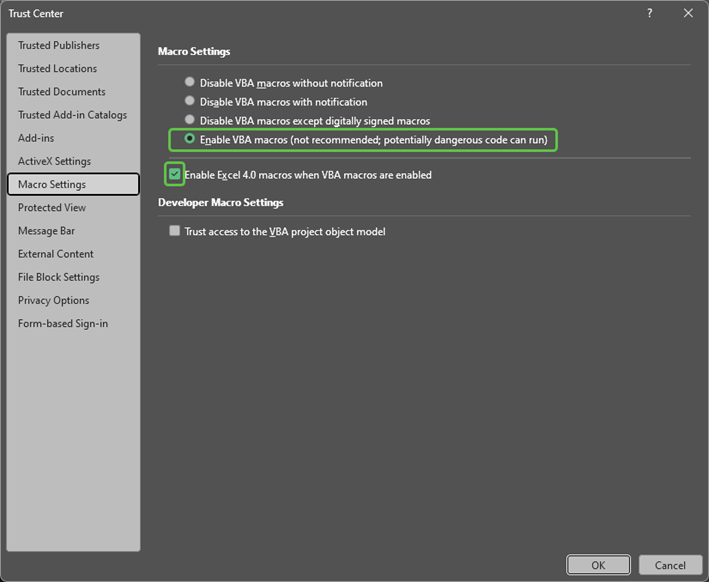Image resolution: width=709 pixels, height=582 pixels.
Task: Select Disable VBA macros without notification
Action: coord(190,83)
